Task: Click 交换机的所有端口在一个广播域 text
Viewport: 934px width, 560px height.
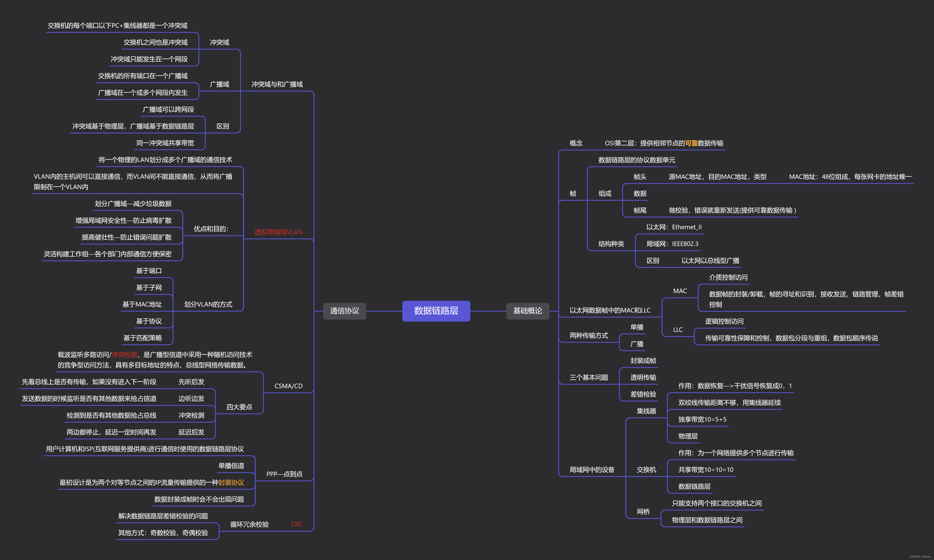Action: (x=143, y=76)
